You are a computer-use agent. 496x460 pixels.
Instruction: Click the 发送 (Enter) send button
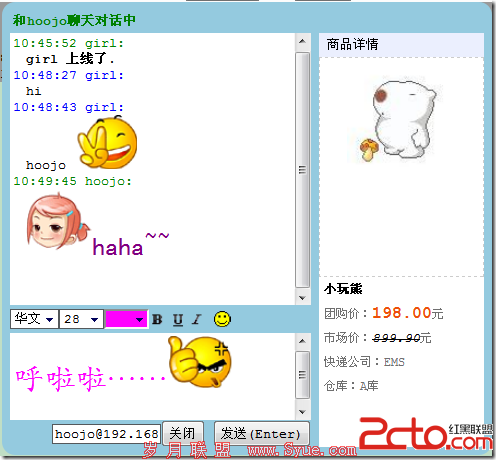pyautogui.click(x=262, y=433)
